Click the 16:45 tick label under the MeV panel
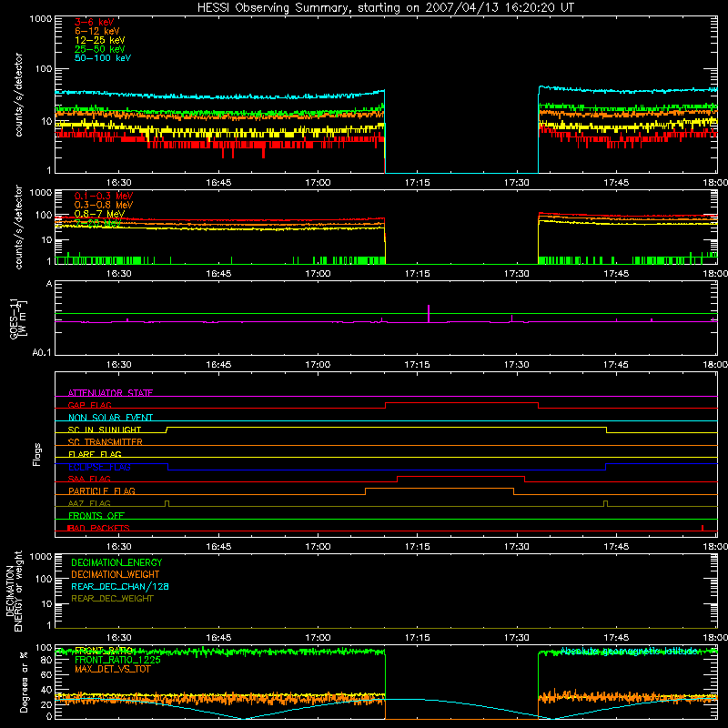The image size is (728, 728). coord(218,274)
